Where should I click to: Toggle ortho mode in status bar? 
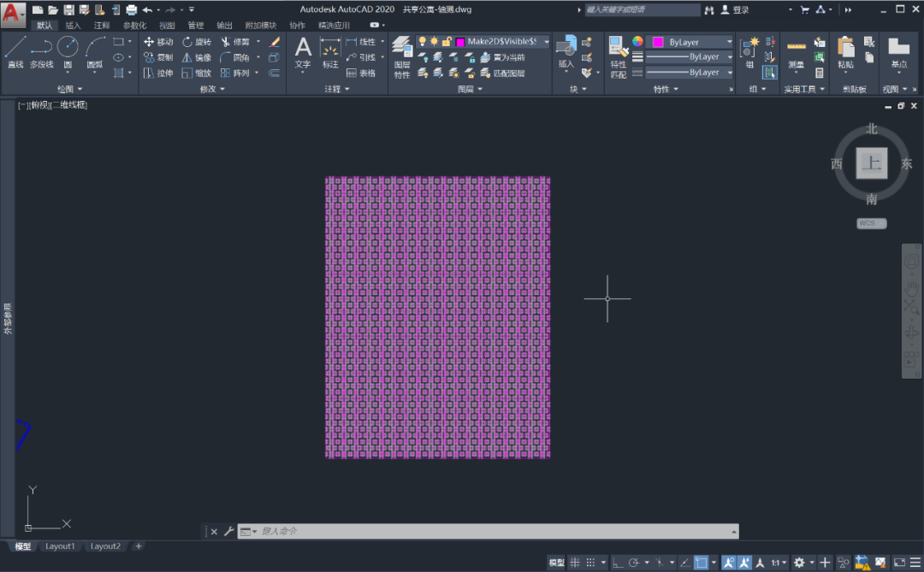click(617, 563)
